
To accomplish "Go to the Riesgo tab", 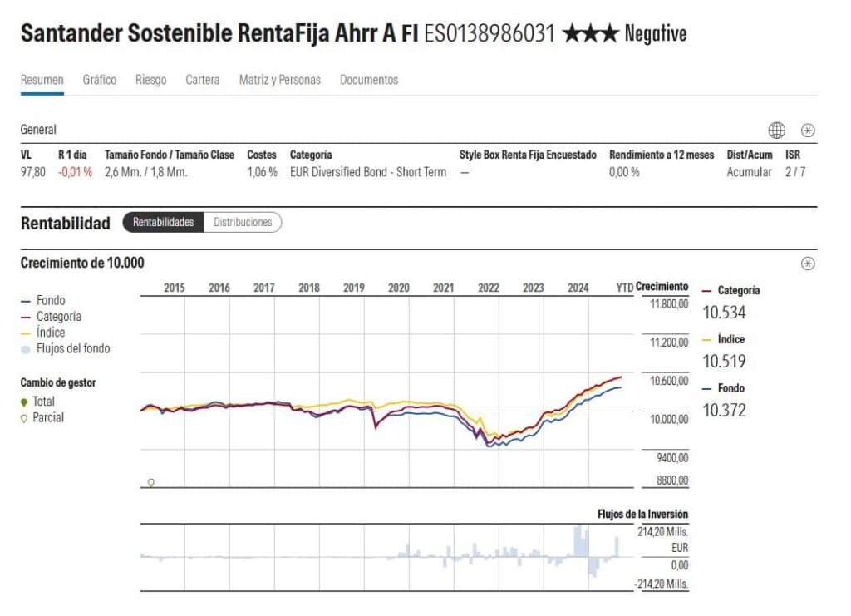I will click(151, 80).
